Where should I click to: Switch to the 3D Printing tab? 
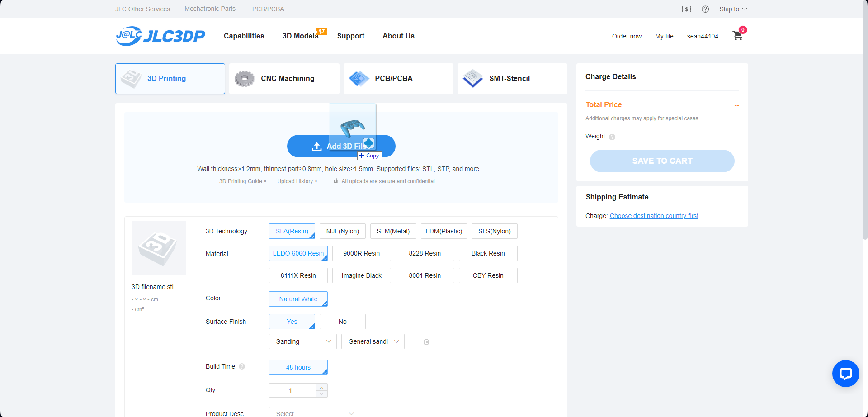pos(170,79)
